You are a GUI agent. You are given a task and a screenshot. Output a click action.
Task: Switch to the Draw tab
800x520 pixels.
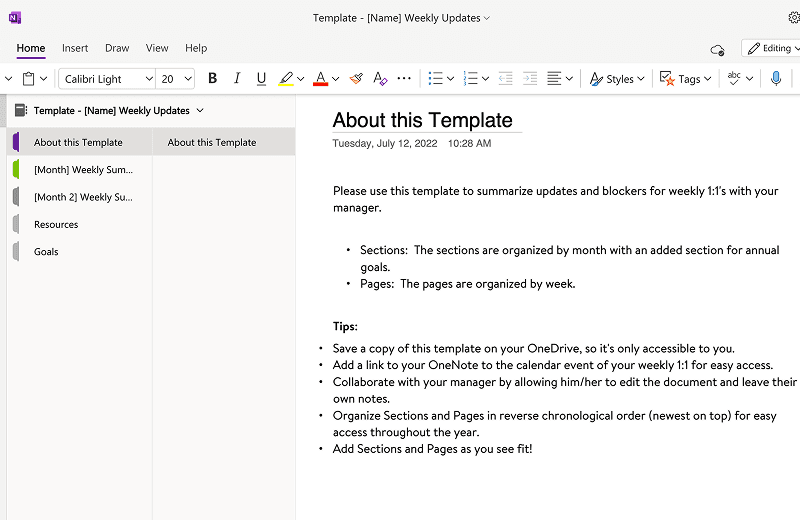point(117,48)
